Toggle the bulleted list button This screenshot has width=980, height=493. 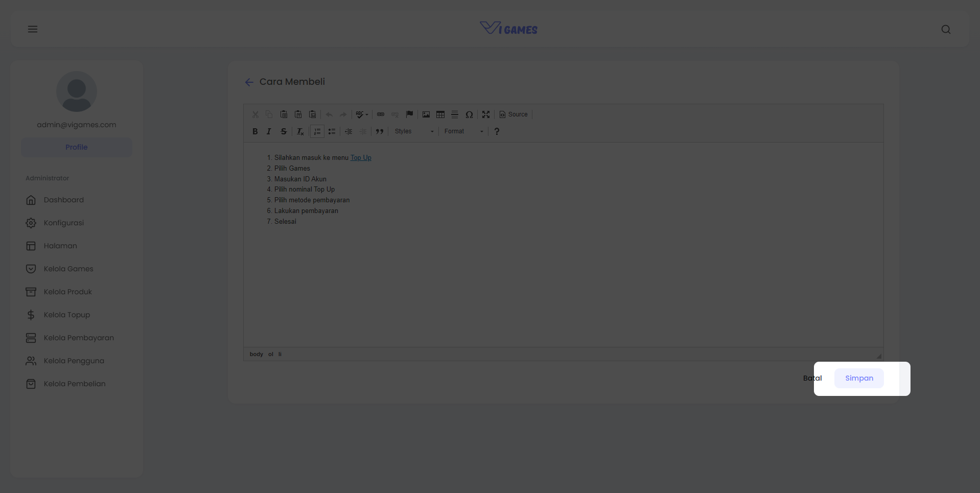(332, 131)
